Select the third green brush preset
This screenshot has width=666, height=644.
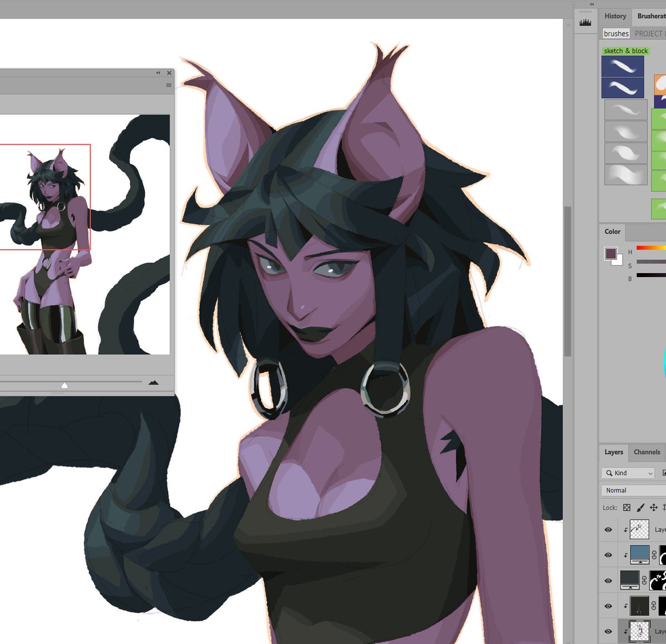pyautogui.click(x=658, y=160)
